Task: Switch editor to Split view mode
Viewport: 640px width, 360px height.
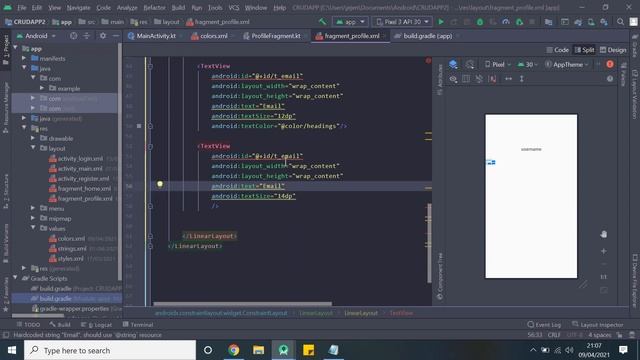Action: (x=584, y=50)
